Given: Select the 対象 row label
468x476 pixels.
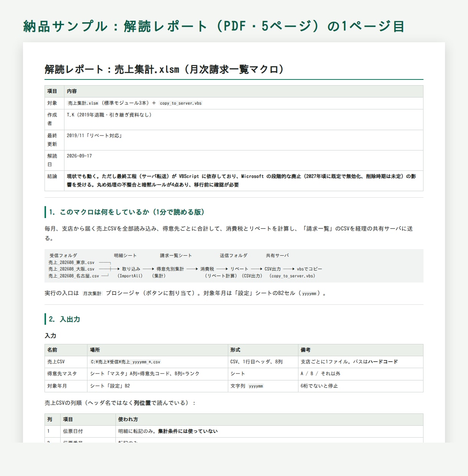Looking at the screenshot, I should pos(52,103).
